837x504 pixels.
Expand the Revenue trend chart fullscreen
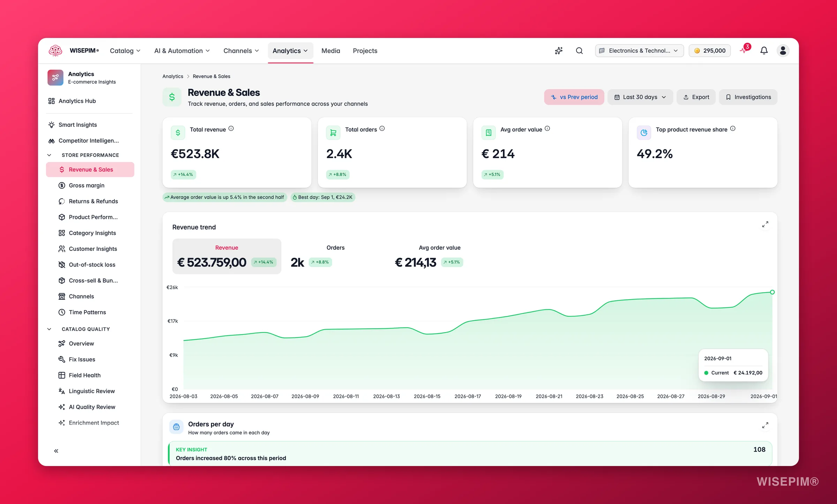click(x=765, y=224)
